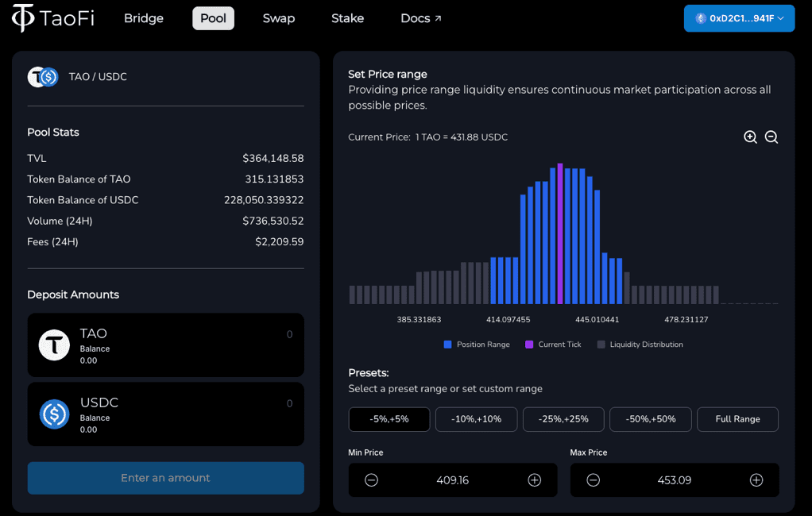This screenshot has height=516, width=812.
Task: Click the Volume (24H) value $736,530.52
Action: 273,221
